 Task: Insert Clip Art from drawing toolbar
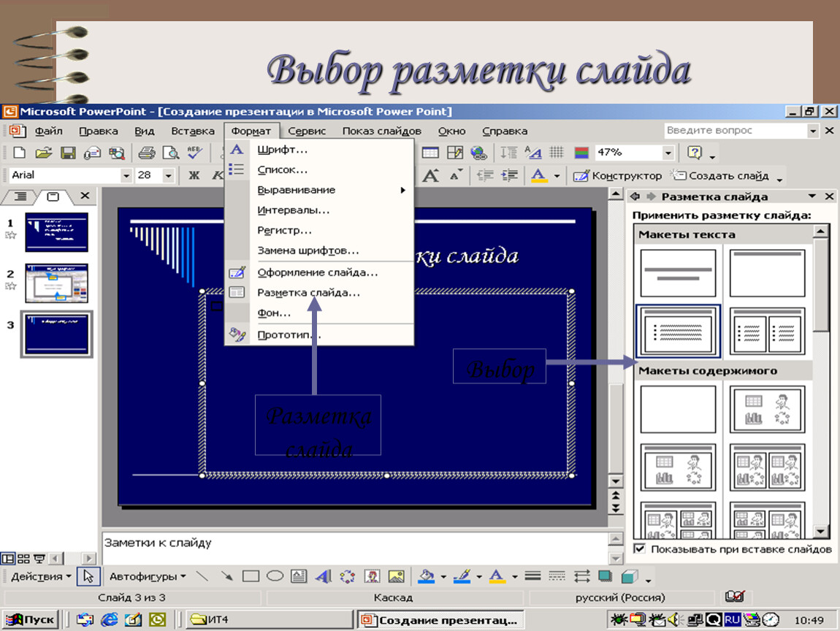[x=372, y=576]
